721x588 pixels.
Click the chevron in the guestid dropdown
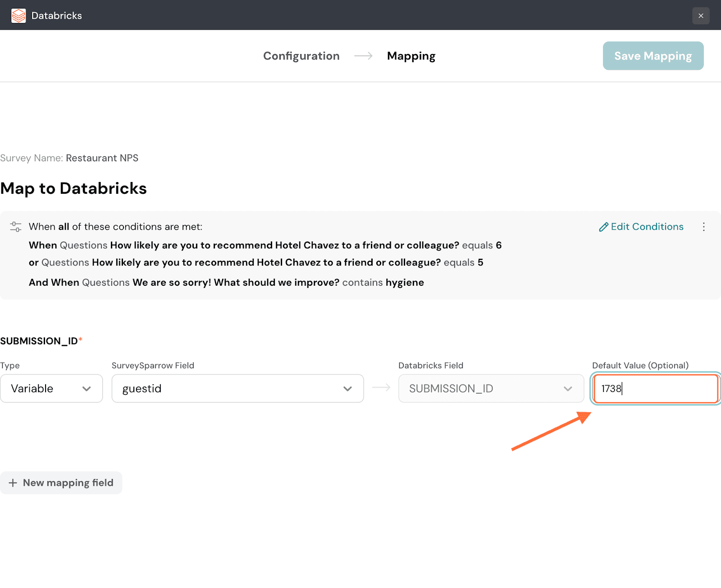click(347, 388)
